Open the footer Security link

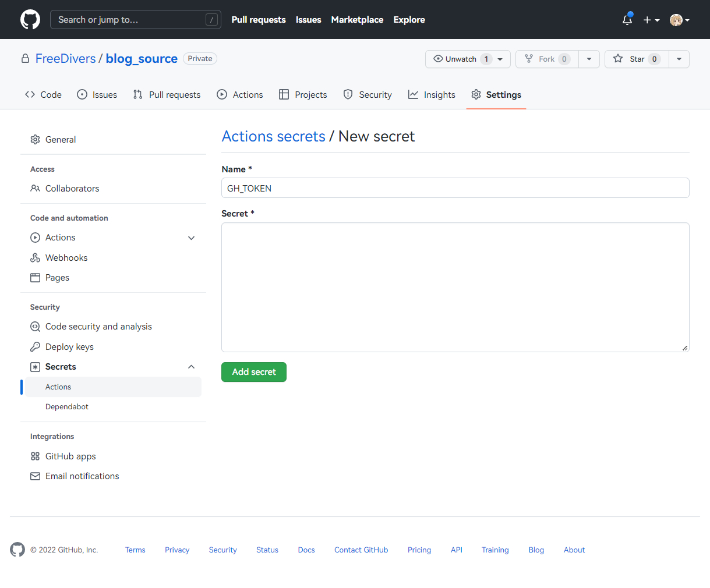click(223, 550)
